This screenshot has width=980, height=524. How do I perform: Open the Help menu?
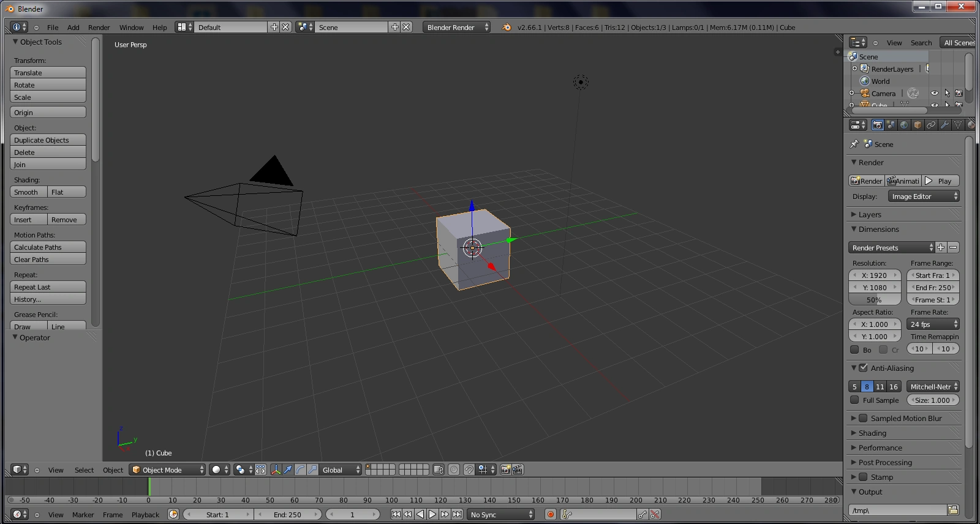pos(159,27)
